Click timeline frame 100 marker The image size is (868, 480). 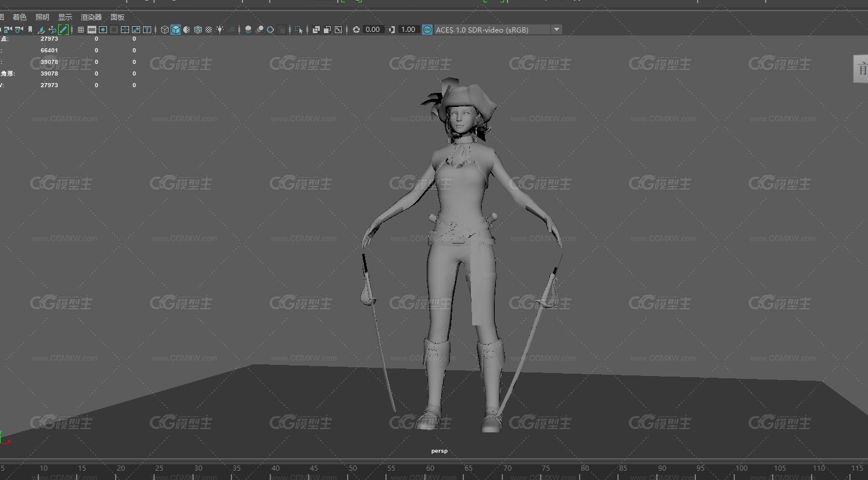pos(741,468)
